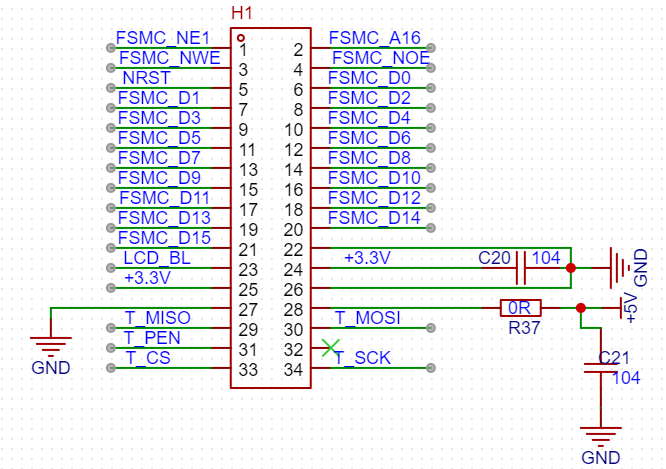Click the R37 resistor body
Screen dimensions: 666x469
point(521,308)
